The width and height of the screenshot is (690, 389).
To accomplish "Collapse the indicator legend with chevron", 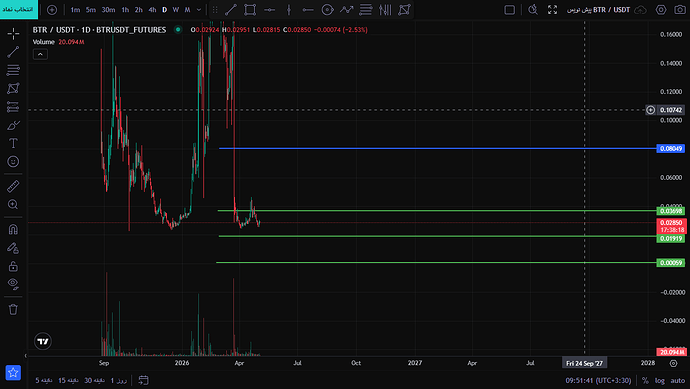I will [40, 54].
